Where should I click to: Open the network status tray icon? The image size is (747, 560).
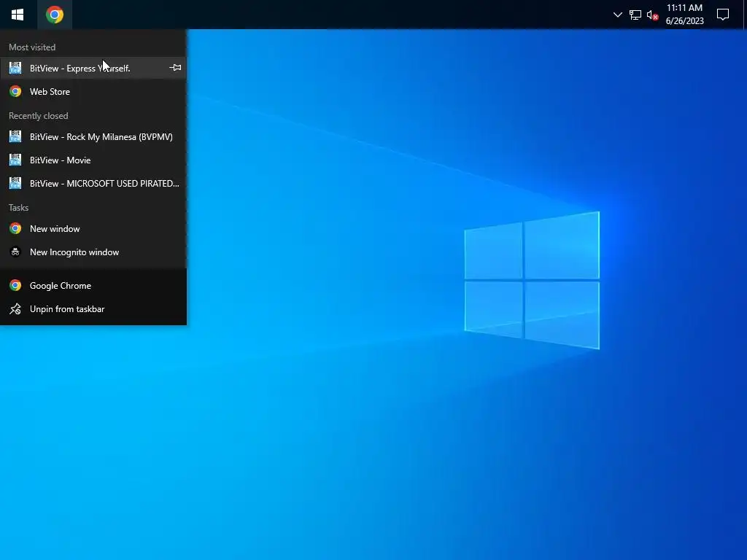[x=635, y=15]
